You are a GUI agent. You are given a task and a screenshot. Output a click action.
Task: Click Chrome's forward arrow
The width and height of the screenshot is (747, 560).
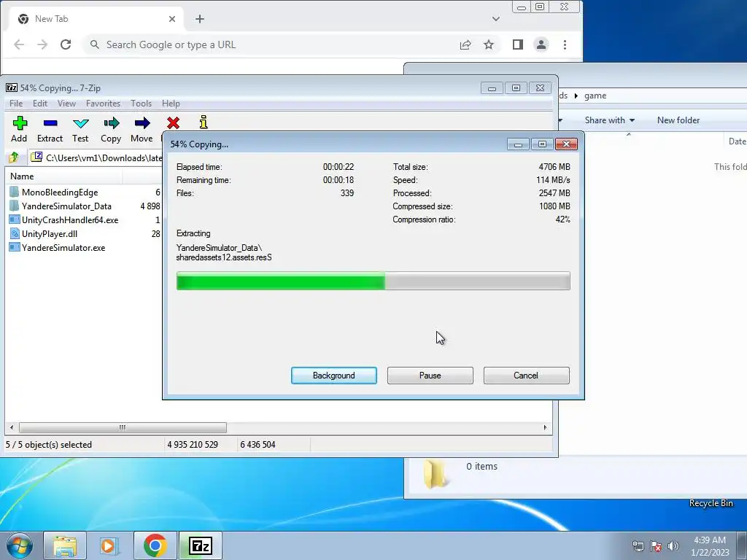(42, 44)
